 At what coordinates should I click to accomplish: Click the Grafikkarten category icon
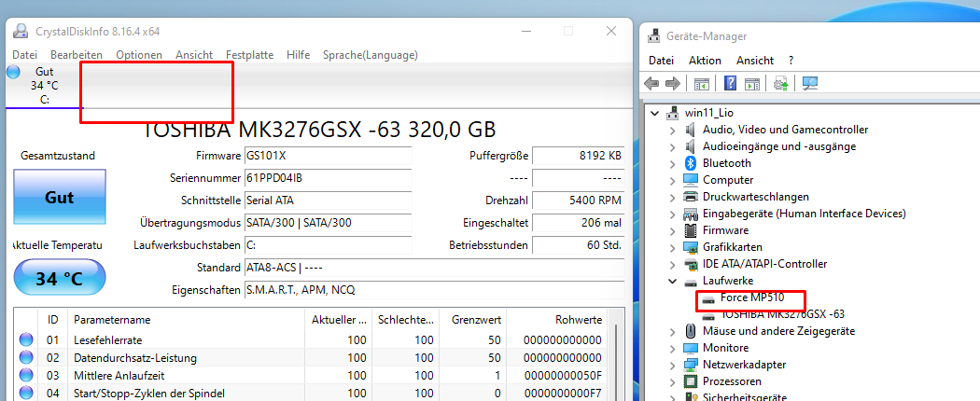(x=691, y=247)
